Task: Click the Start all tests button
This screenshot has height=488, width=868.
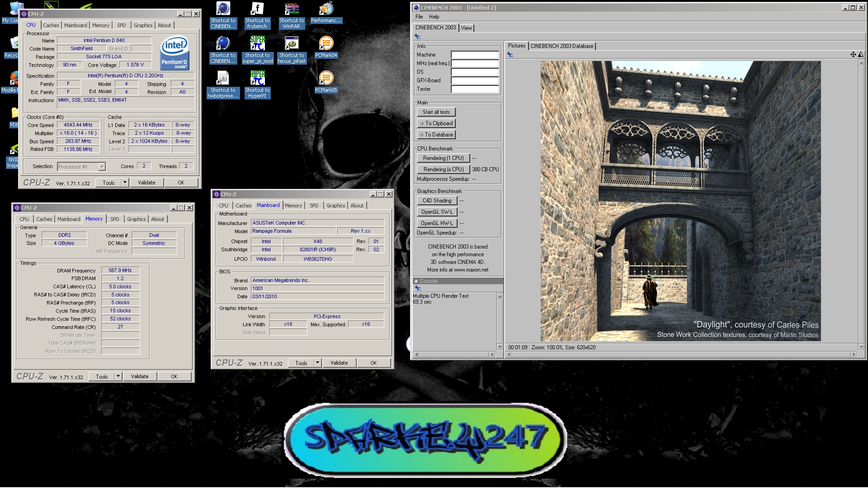Action: point(436,112)
